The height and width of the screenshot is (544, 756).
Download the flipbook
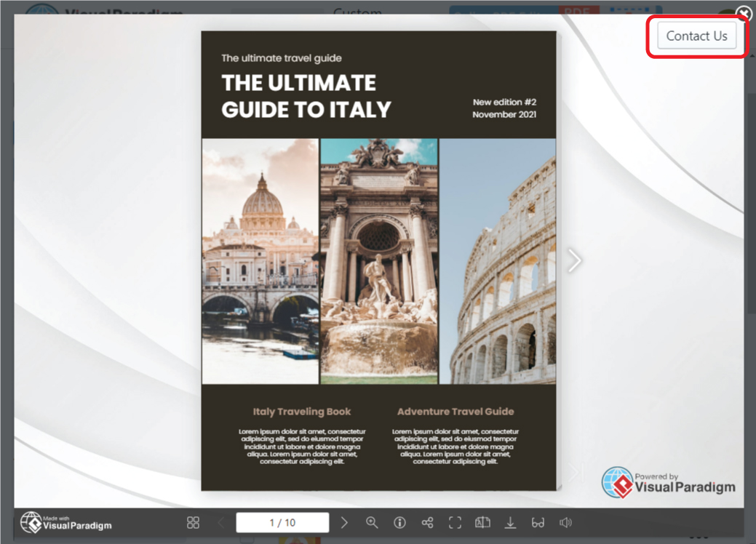pyautogui.click(x=510, y=523)
